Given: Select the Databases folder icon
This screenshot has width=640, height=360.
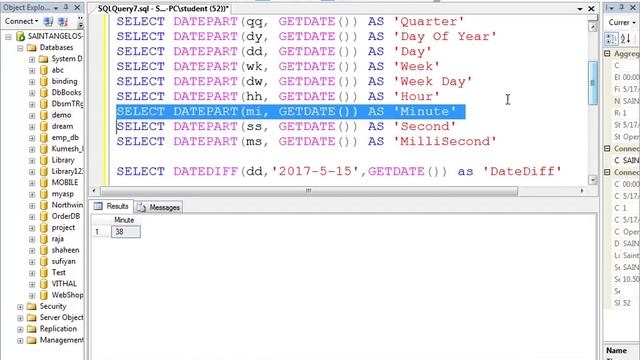Looking at the screenshot, I should pos(31,48).
